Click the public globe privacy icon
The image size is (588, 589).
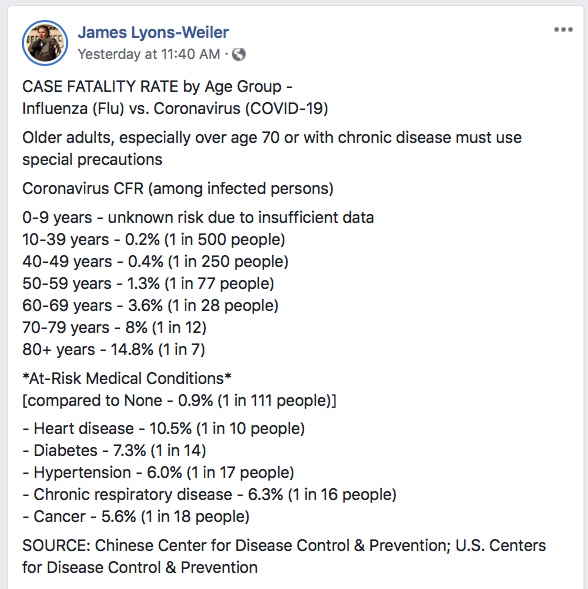point(239,54)
